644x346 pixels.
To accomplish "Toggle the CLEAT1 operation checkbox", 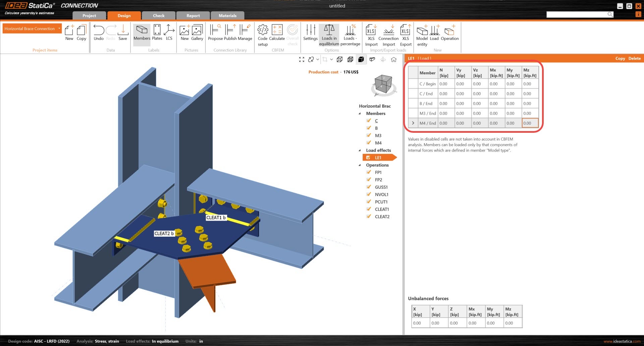I will coord(369,209).
